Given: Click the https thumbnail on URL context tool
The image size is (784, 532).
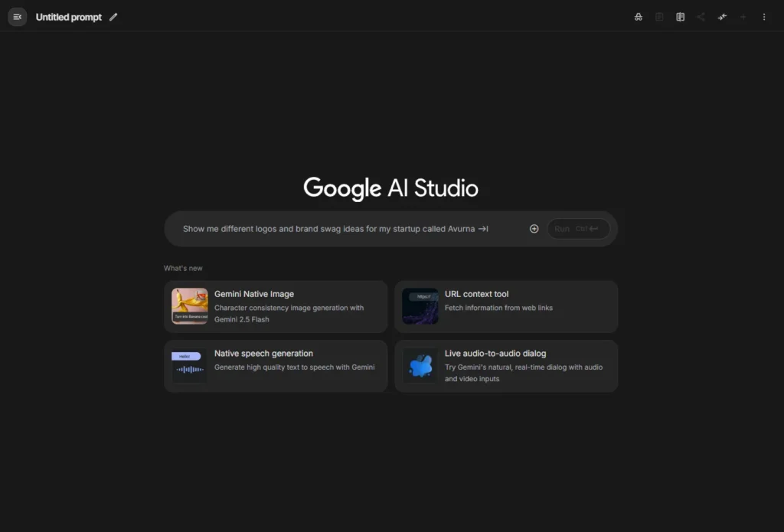Looking at the screenshot, I should click(420, 306).
